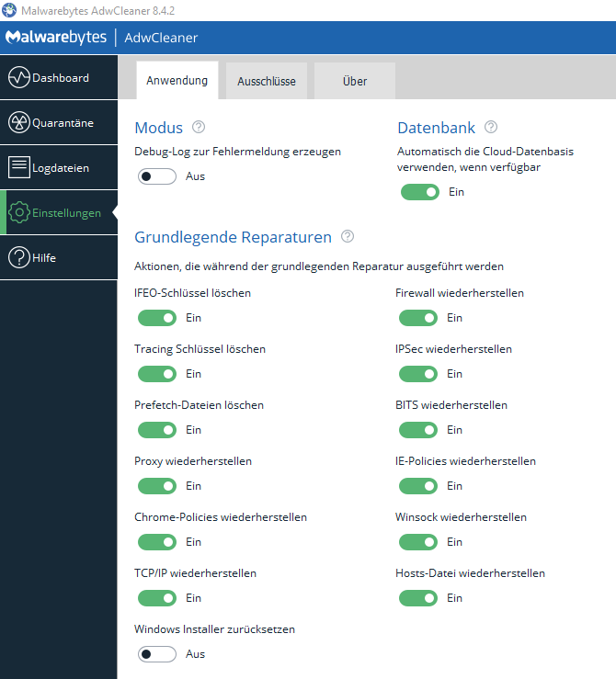Disable the Firewall wiederherstellen toggle
Screen dimensions: 616x679
coord(418,318)
